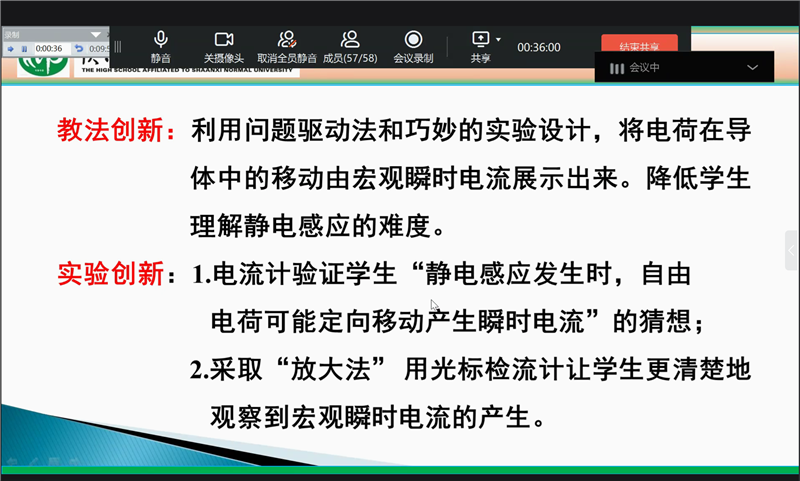Click the undo arrow in 录制 panel
800x481 pixels.
click(x=79, y=48)
